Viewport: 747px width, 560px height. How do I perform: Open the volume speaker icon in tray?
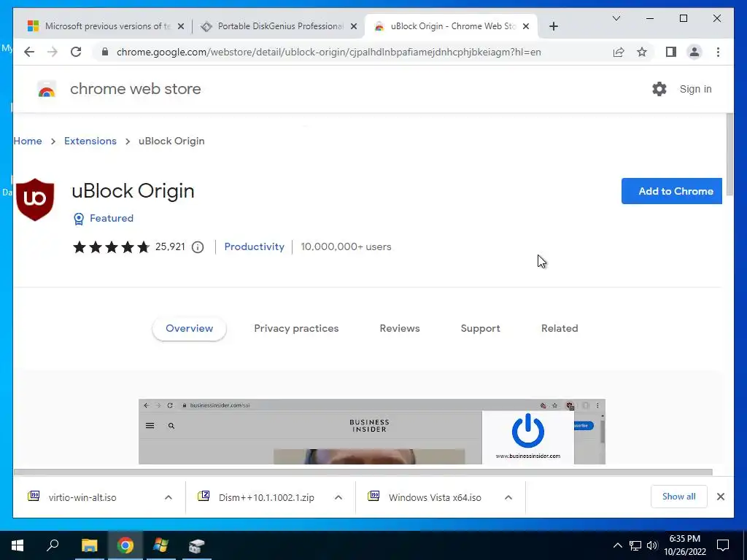(652, 545)
